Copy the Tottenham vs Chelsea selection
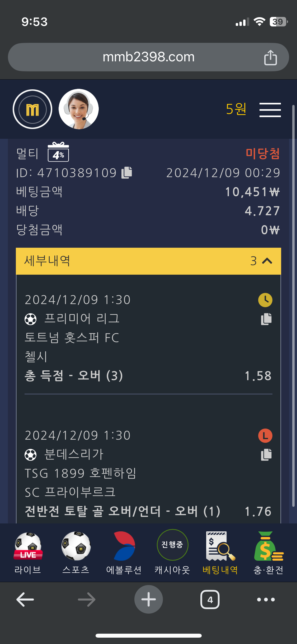297x644 pixels. pos(266,319)
